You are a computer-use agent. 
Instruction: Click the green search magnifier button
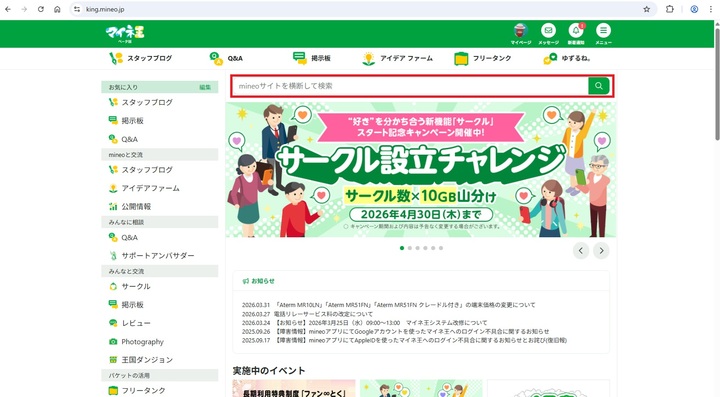[x=598, y=86]
